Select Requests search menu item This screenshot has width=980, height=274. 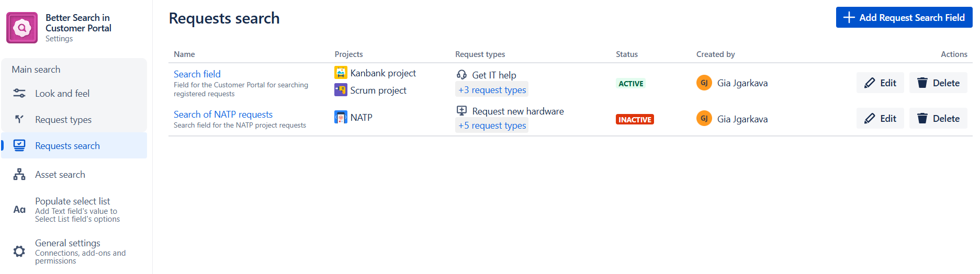(74, 145)
